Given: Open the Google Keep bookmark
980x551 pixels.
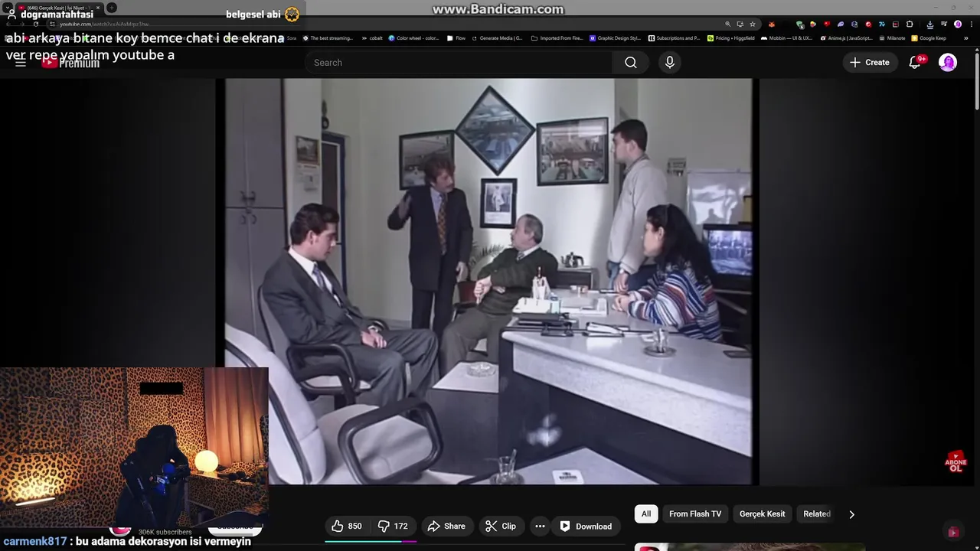Looking at the screenshot, I should coord(929,37).
